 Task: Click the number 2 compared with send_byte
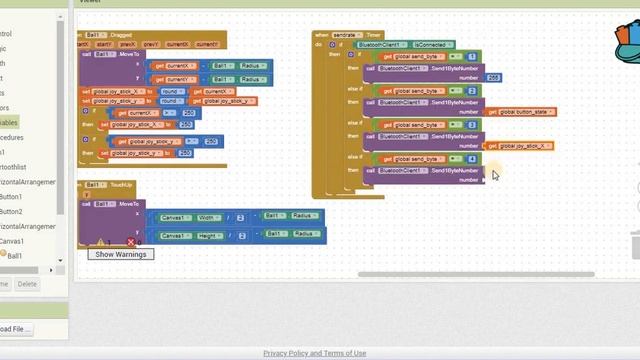click(x=472, y=91)
